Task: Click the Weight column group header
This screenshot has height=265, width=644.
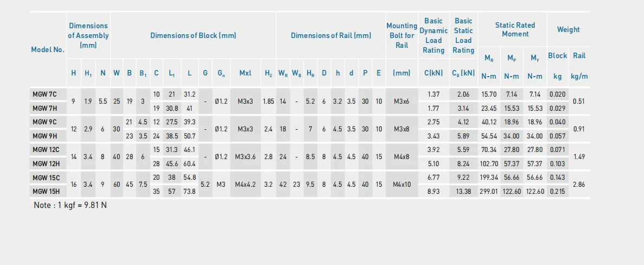Action: coord(569,29)
